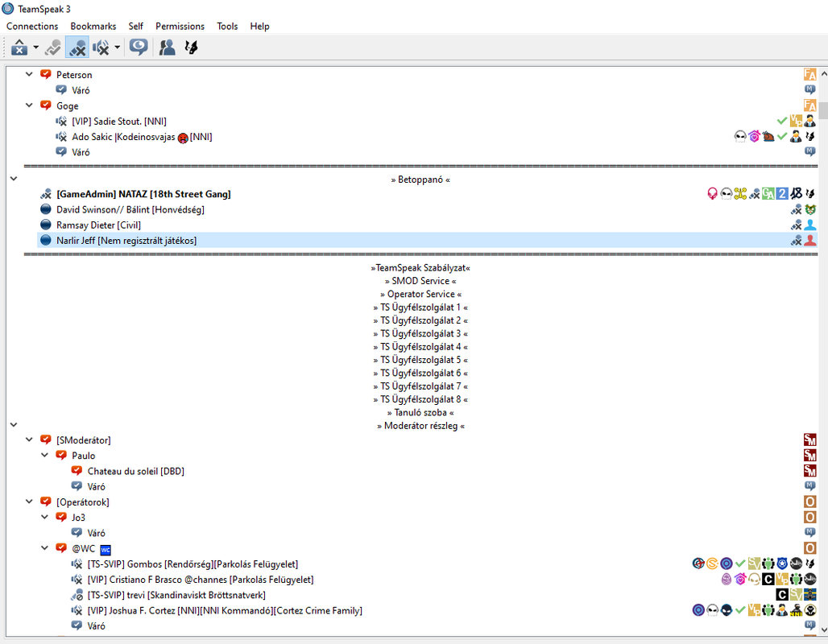Click the VIP badge icon on Sadie Stout row
Viewport: 828px width, 644px height.
(796, 122)
